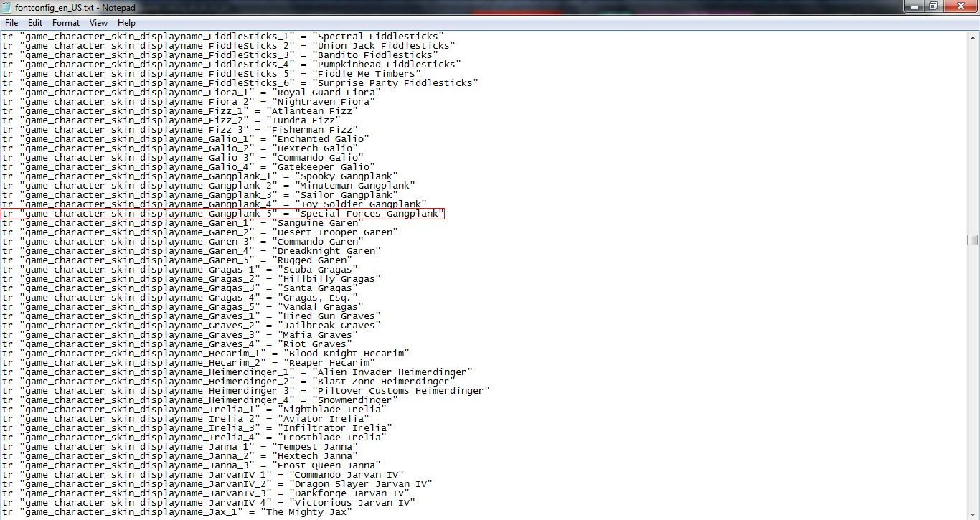Click the line "Sailor Gangplank"
Screen dimensions: 980x520
tap(200, 194)
